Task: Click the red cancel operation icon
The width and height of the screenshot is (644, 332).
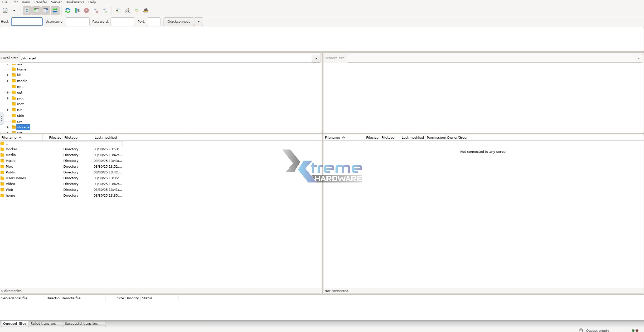Action: [86, 11]
